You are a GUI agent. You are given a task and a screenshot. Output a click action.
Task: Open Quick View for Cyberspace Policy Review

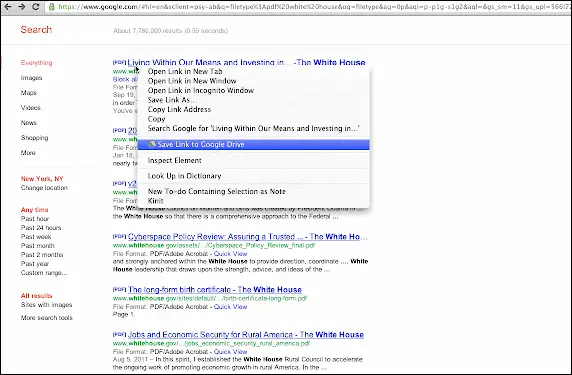230,254
